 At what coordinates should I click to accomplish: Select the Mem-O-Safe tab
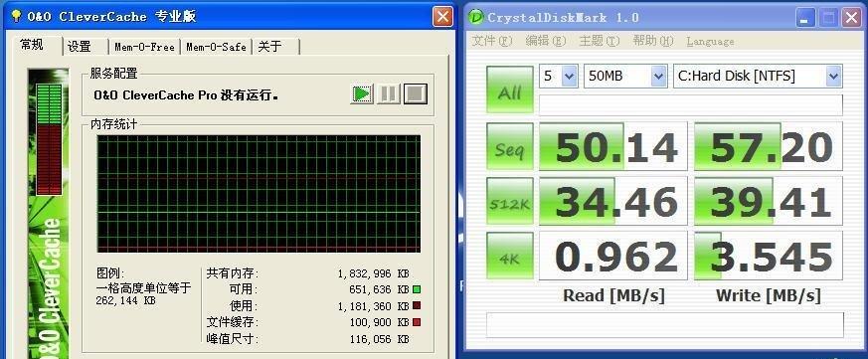(216, 47)
